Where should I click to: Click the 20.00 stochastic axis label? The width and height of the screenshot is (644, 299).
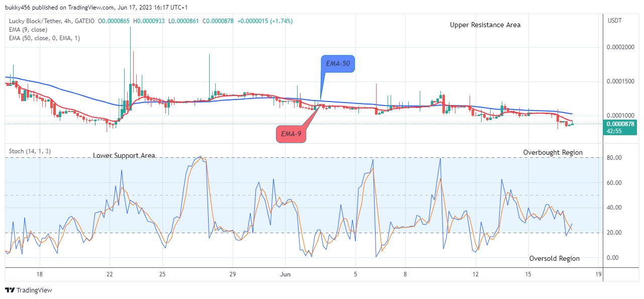(x=615, y=233)
